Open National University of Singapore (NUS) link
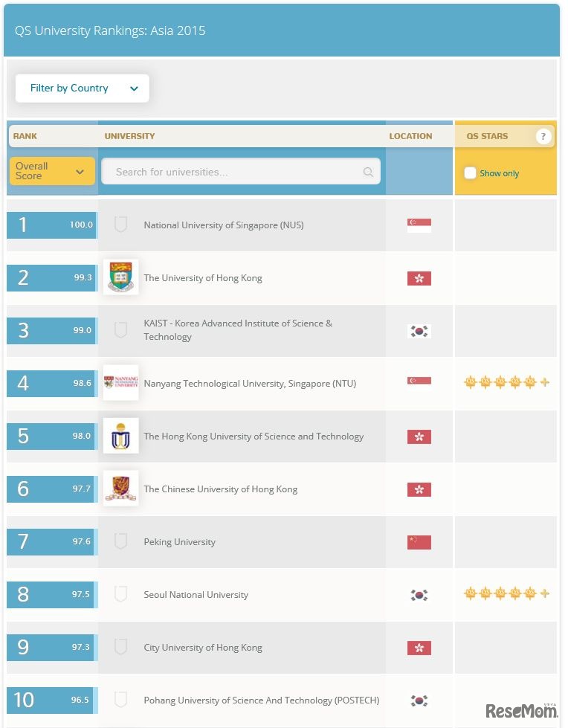 click(x=224, y=225)
